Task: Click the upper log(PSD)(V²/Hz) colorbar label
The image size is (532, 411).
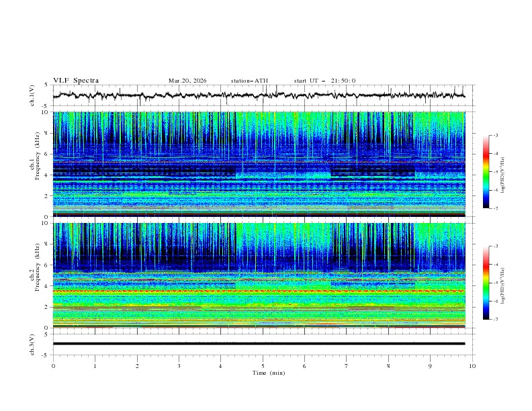Action: pyautogui.click(x=502, y=175)
